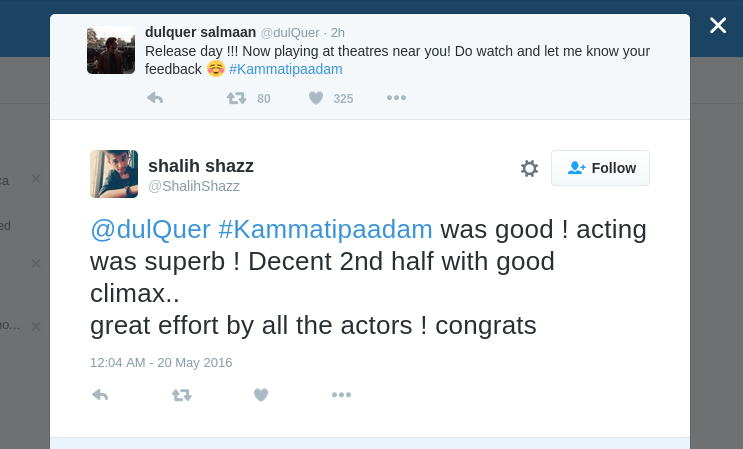Open shalih shazz's profile picture
The height and width of the screenshot is (449, 743).
[114, 174]
